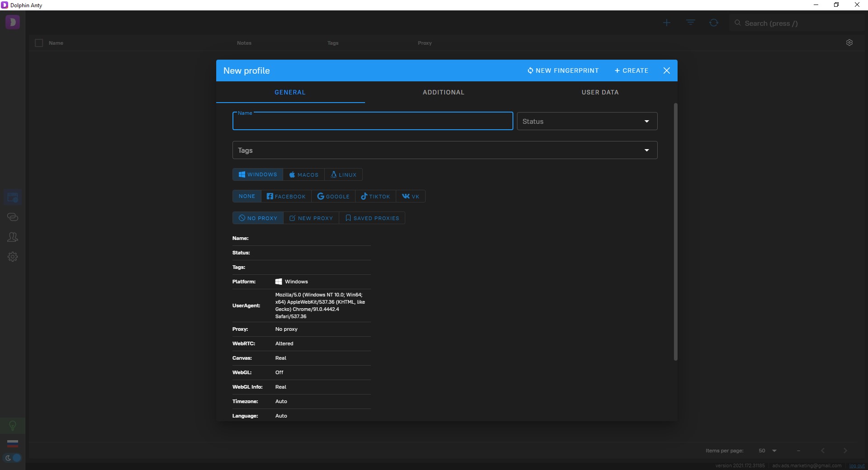Open the users page in the sidebar
868x470 pixels.
[13, 237]
